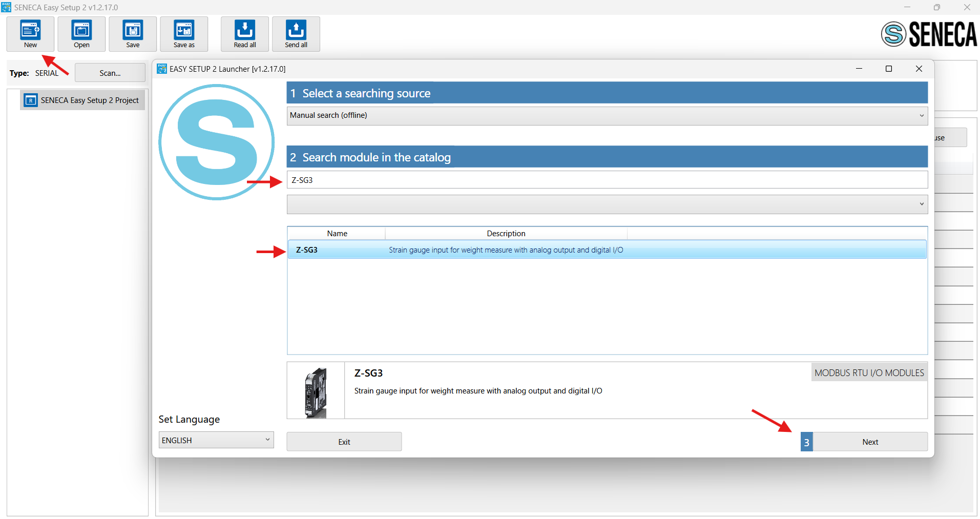Click the New project toolbar icon
The image size is (980, 519).
click(30, 34)
